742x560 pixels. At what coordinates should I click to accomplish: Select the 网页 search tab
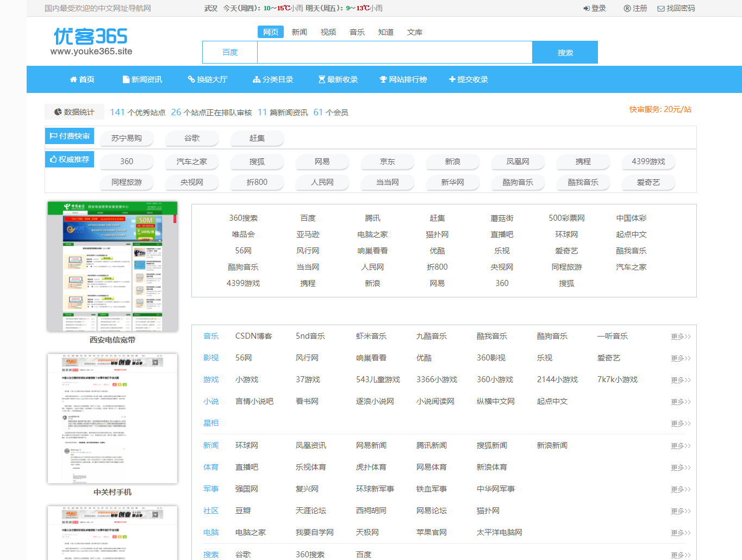click(271, 32)
